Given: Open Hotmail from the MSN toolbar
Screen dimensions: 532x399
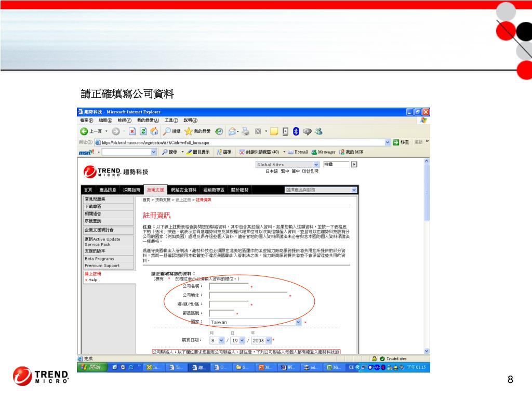Looking at the screenshot, I should [298, 152].
